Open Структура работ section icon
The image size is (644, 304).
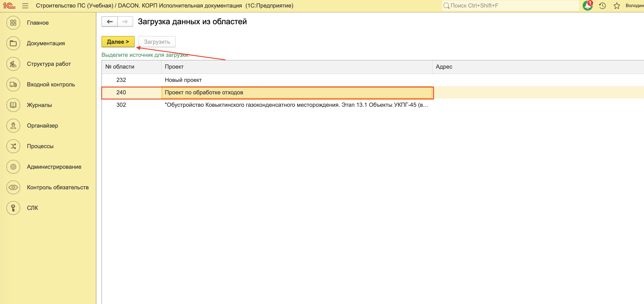coord(13,64)
